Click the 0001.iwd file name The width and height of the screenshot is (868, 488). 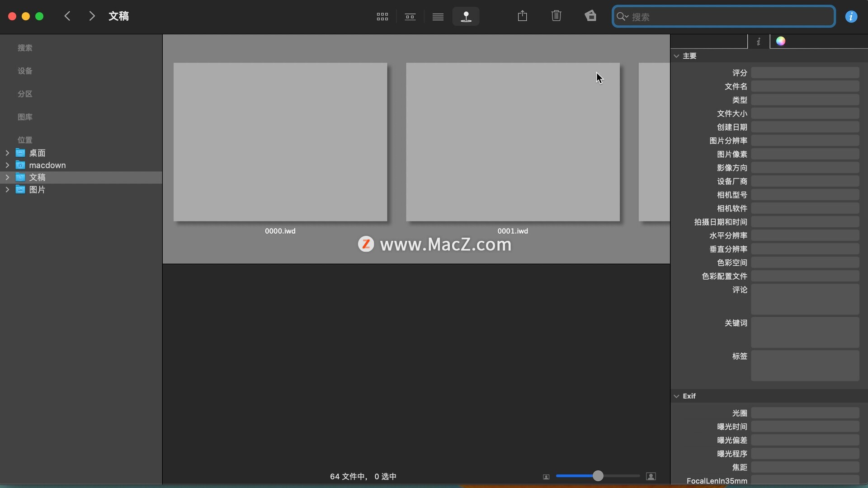513,231
